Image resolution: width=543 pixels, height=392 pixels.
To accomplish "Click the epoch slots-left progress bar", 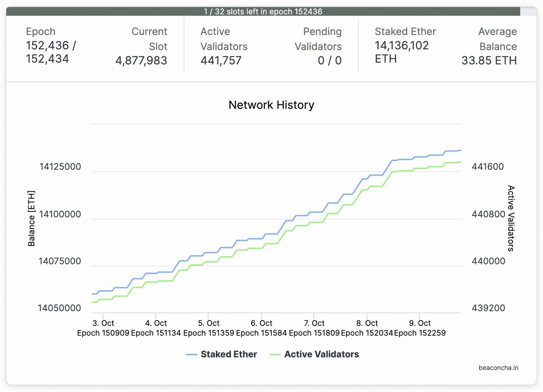I will (263, 11).
